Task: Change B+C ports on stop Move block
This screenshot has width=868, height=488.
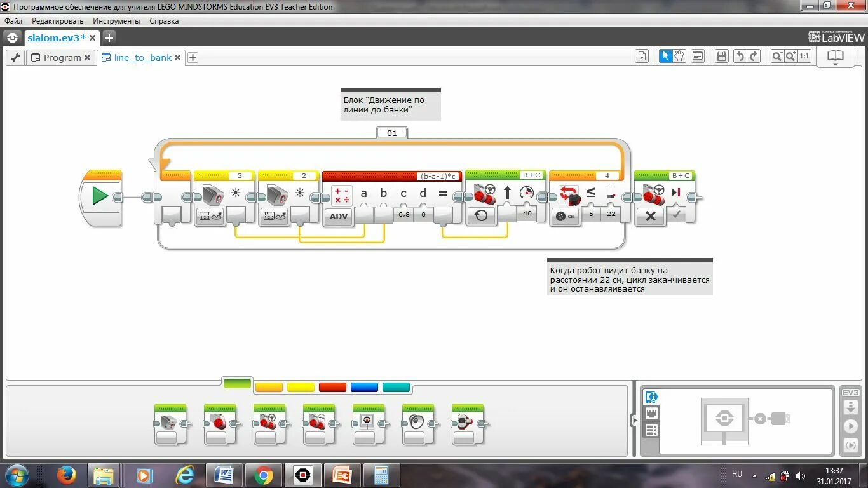Action: pos(681,175)
